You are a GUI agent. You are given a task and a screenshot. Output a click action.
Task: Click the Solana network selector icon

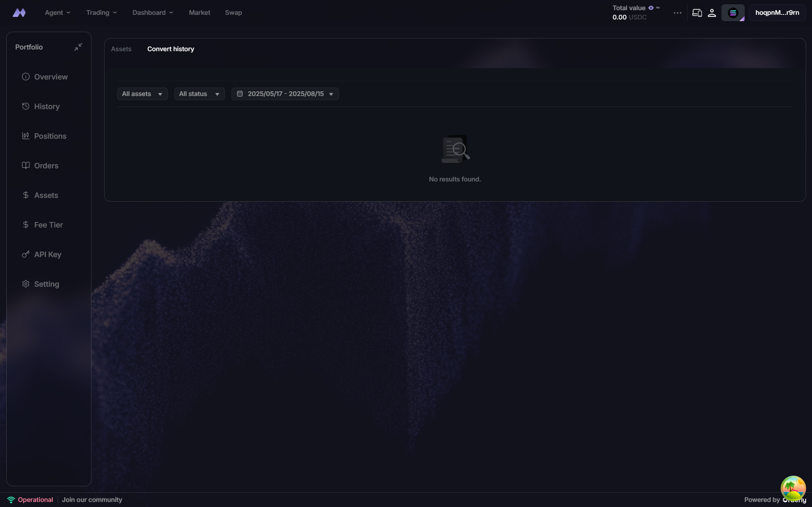[x=732, y=13]
